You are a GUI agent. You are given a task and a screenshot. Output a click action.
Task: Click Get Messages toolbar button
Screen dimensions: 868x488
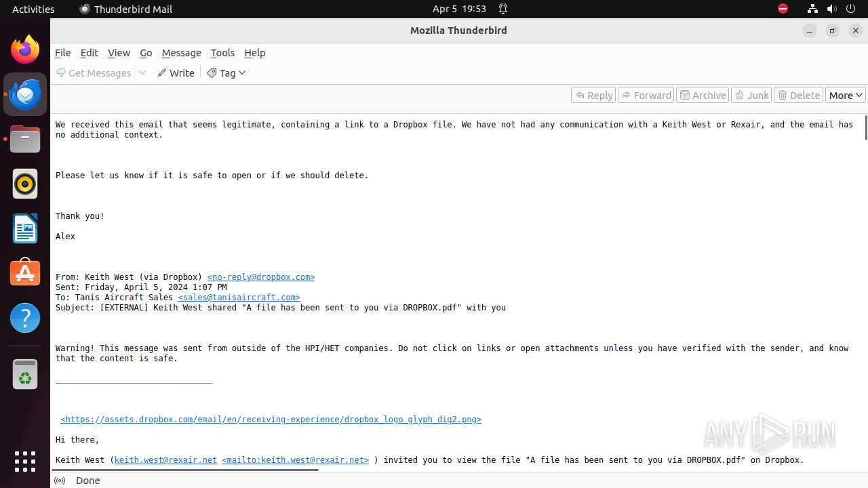(94, 73)
